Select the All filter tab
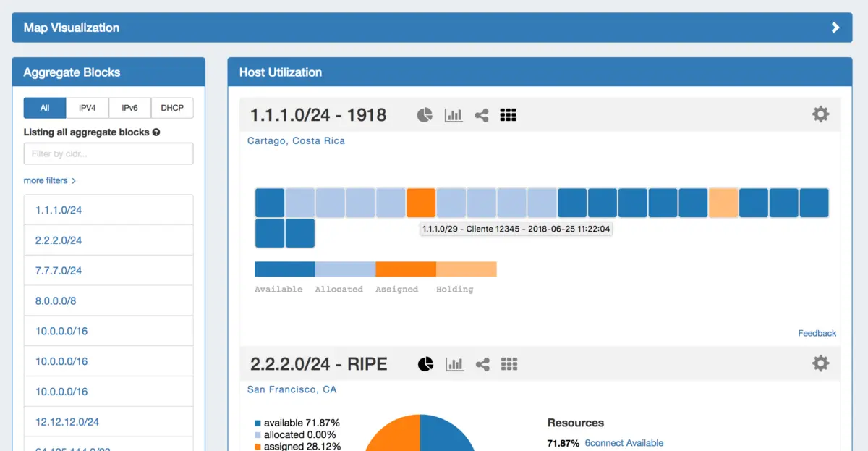The height and width of the screenshot is (451, 868). click(x=45, y=108)
